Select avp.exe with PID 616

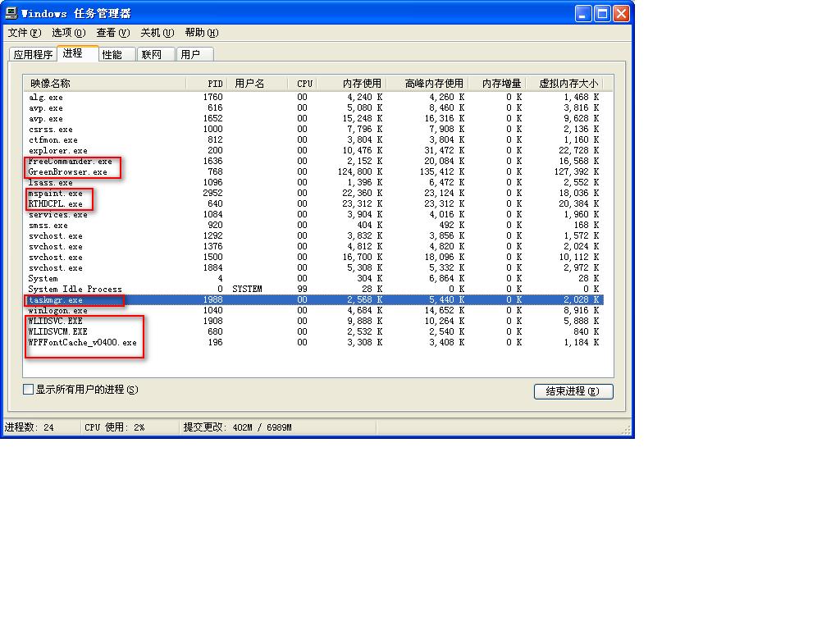click(314, 107)
